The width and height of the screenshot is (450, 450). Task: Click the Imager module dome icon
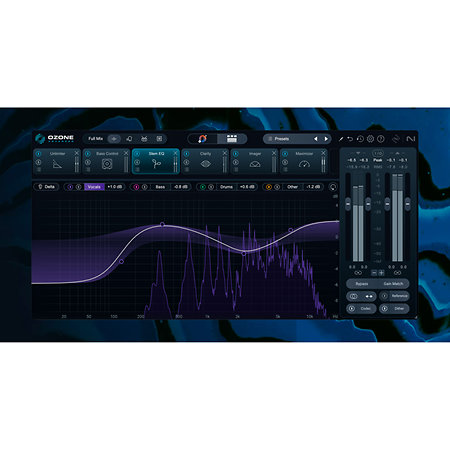point(255,164)
